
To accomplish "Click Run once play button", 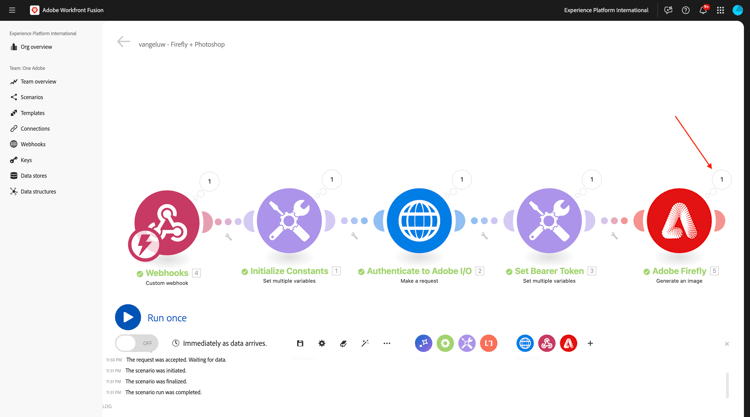I will (x=128, y=318).
